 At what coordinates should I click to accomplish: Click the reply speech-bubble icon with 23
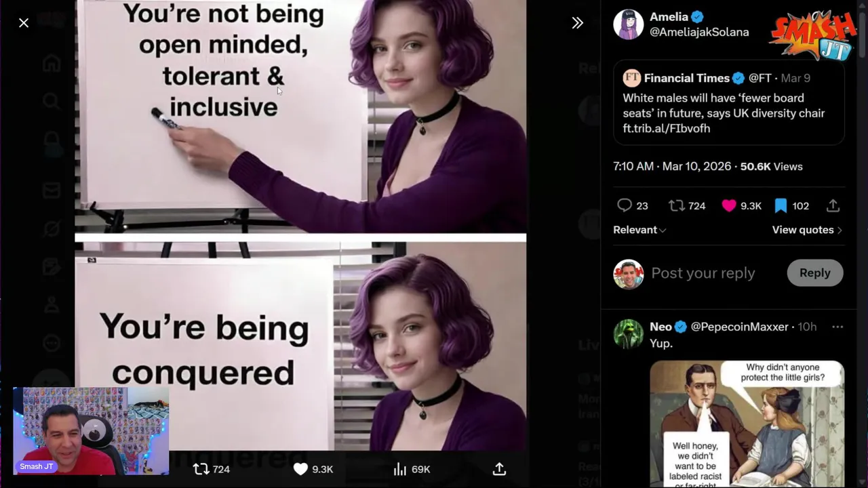click(x=625, y=205)
